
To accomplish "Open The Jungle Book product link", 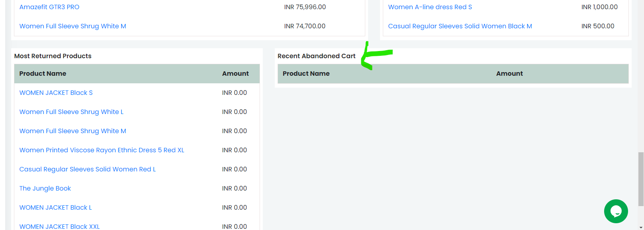I will (x=45, y=189).
